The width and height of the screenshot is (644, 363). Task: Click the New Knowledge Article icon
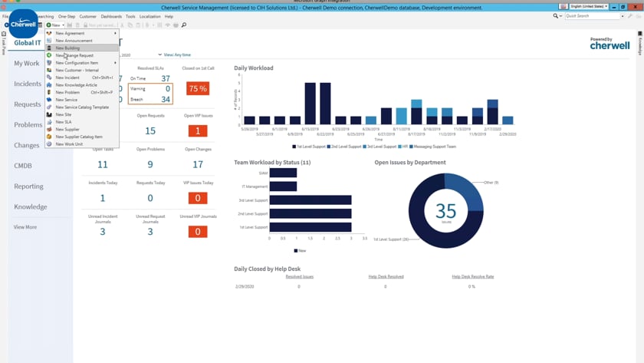point(49,85)
